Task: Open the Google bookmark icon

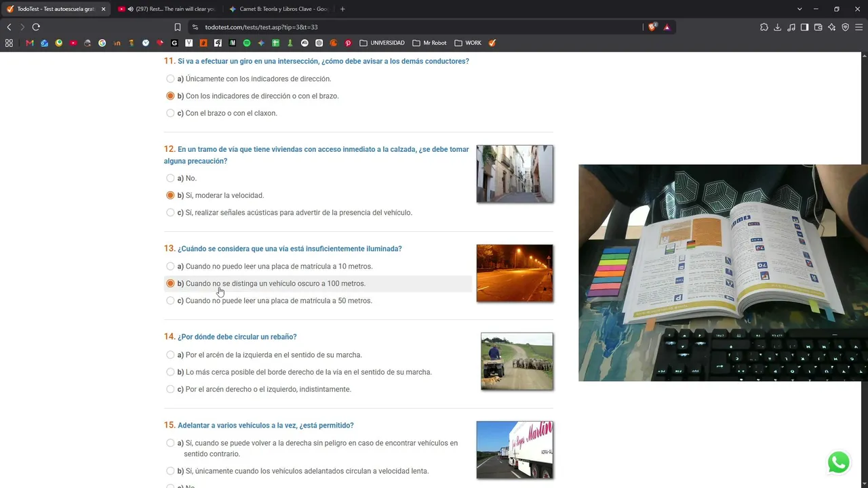Action: (102, 43)
